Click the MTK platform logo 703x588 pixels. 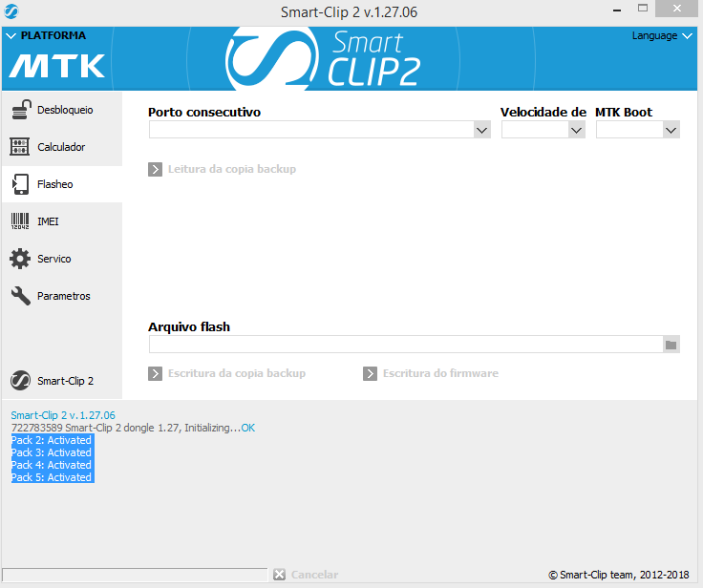[57, 66]
